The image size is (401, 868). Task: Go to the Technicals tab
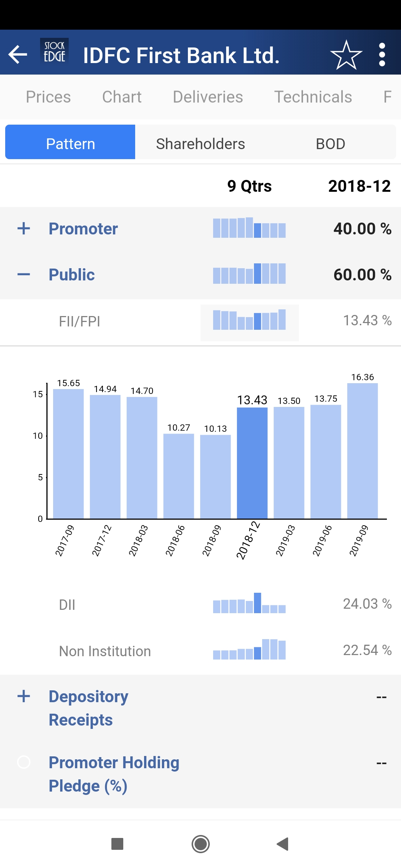pos(313,97)
